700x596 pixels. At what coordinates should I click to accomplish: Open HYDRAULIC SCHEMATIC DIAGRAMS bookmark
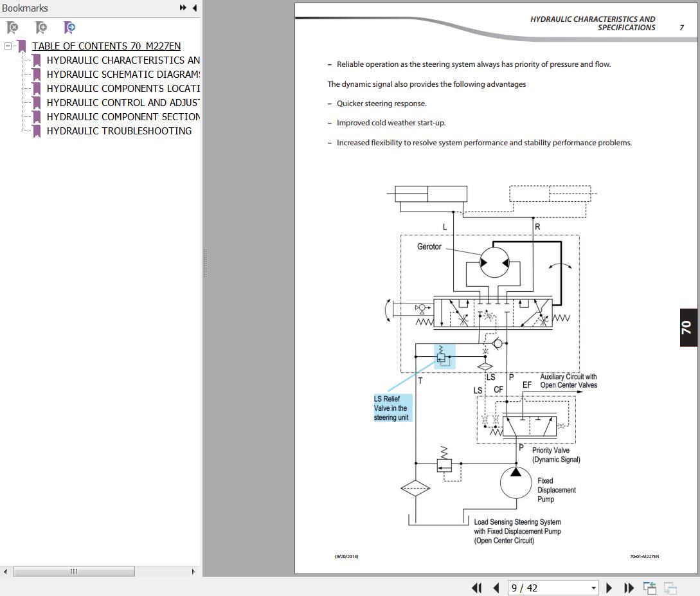click(x=123, y=75)
